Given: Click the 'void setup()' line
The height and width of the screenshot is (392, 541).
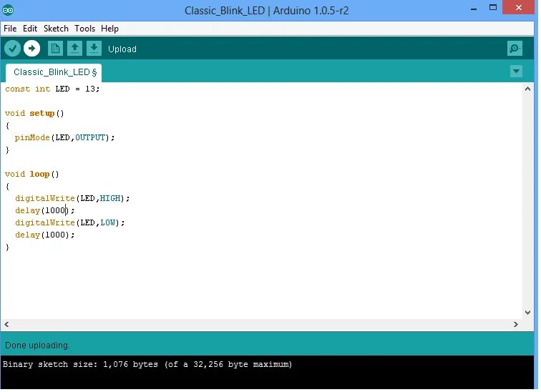Looking at the screenshot, I should tap(34, 114).
